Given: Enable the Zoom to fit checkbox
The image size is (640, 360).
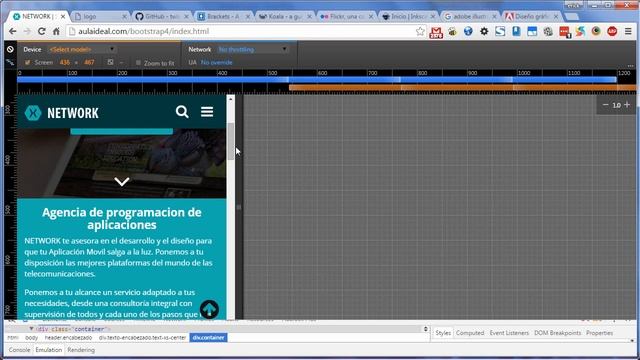Looking at the screenshot, I should [x=138, y=63].
